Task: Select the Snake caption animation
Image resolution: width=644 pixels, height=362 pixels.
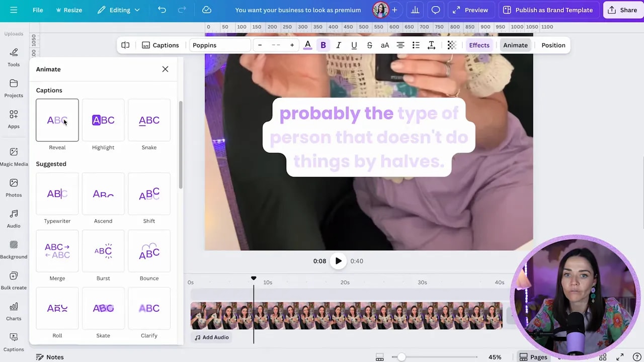Action: coord(149,121)
